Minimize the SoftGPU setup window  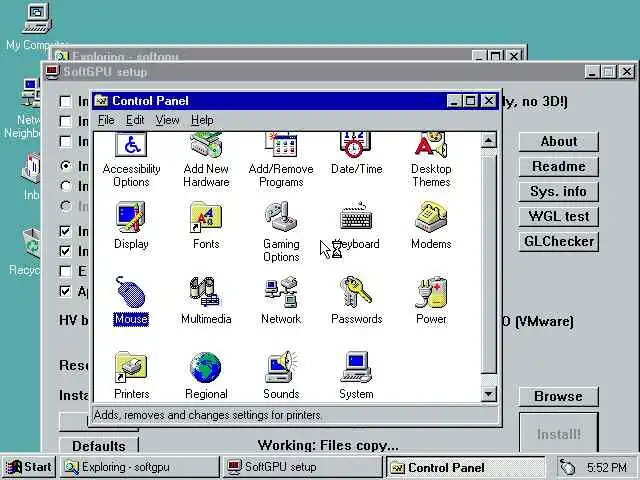[x=591, y=72]
